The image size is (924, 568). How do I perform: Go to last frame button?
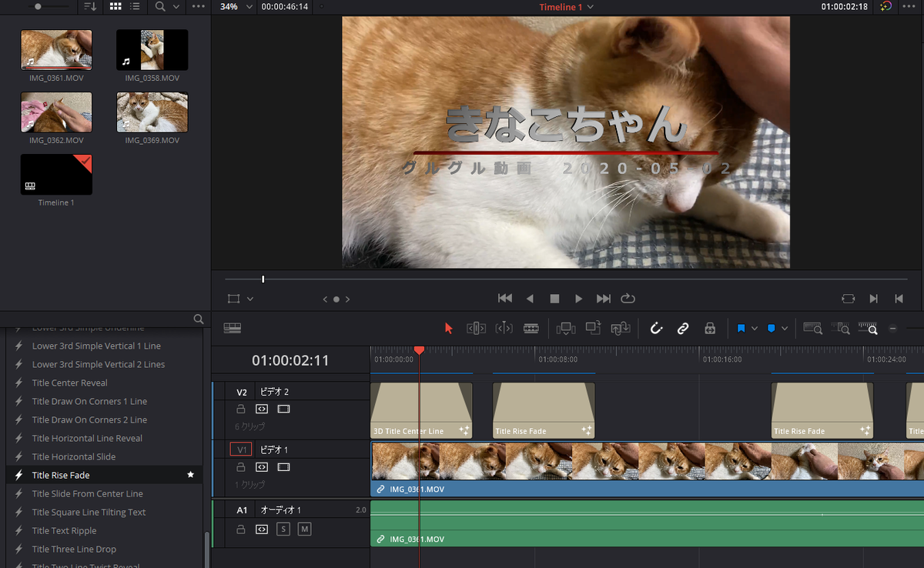pyautogui.click(x=604, y=299)
